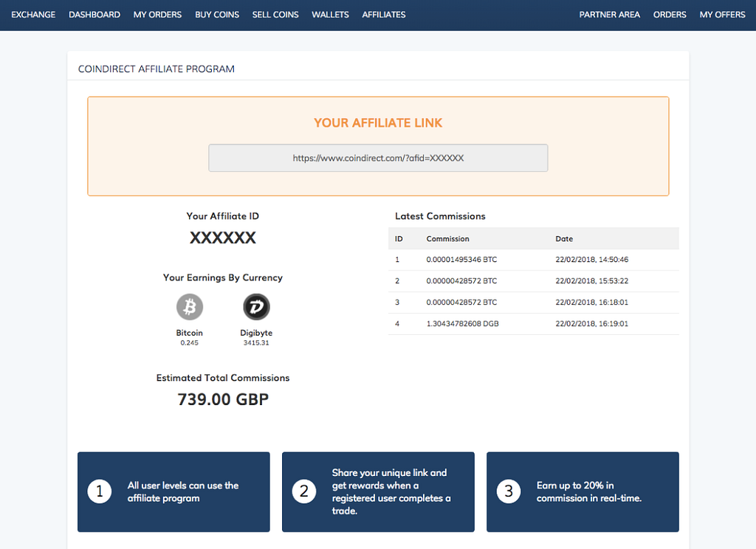
Task: Open the Exchange menu item
Action: (x=33, y=15)
